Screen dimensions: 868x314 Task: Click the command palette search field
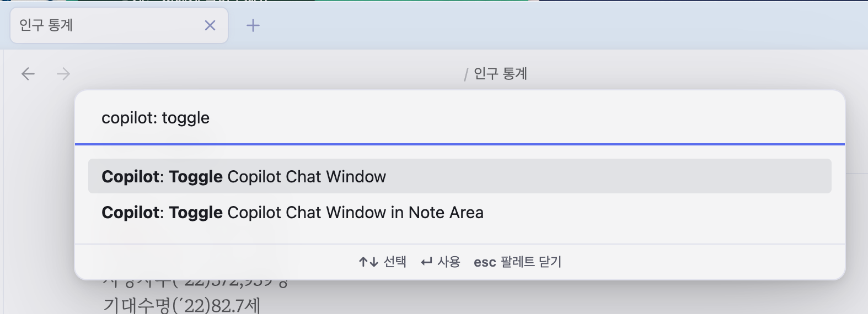pyautogui.click(x=459, y=118)
